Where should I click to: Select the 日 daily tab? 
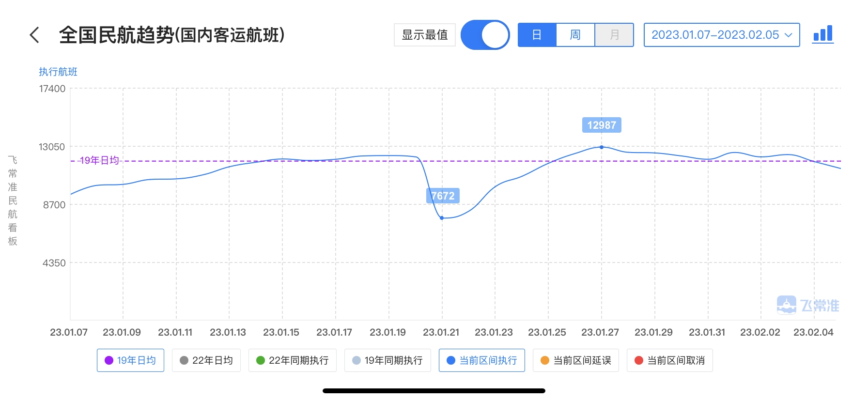click(537, 35)
